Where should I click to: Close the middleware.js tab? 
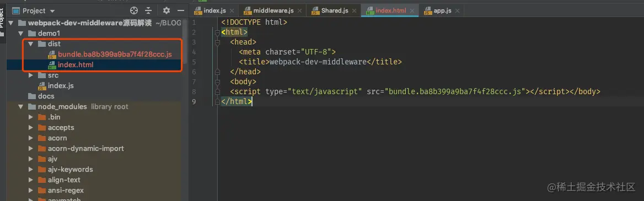point(300,11)
